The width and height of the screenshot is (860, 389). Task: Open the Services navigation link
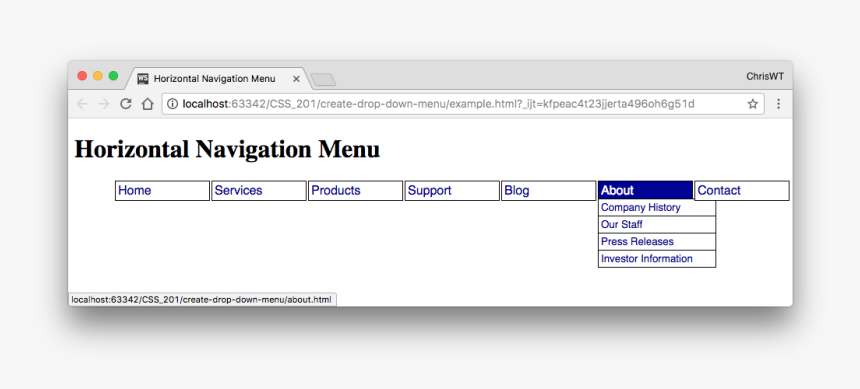tap(259, 191)
